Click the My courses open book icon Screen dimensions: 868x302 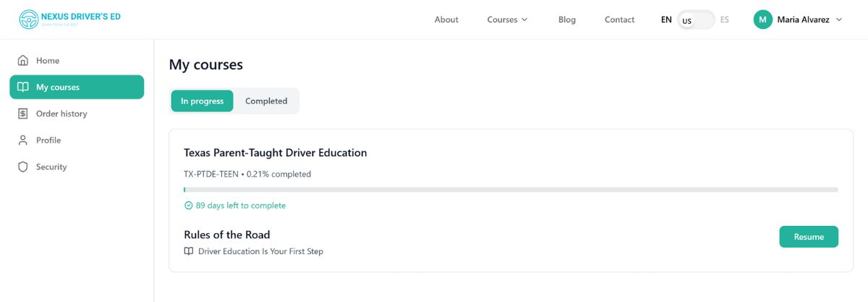tap(23, 87)
